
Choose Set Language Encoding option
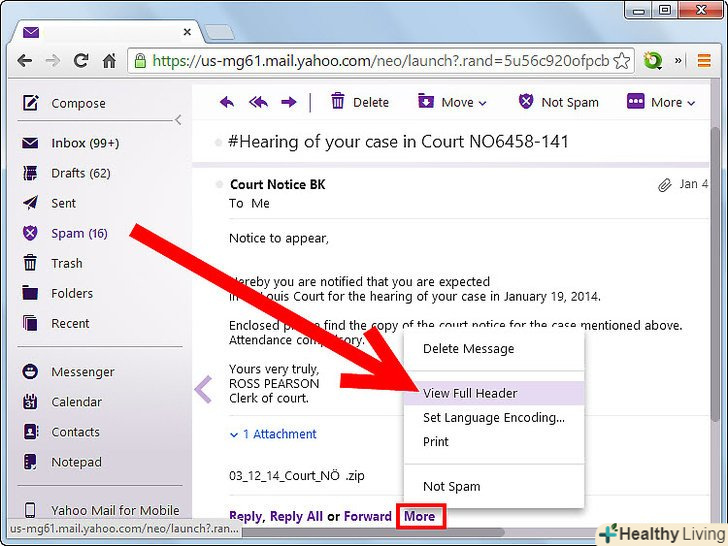click(493, 417)
